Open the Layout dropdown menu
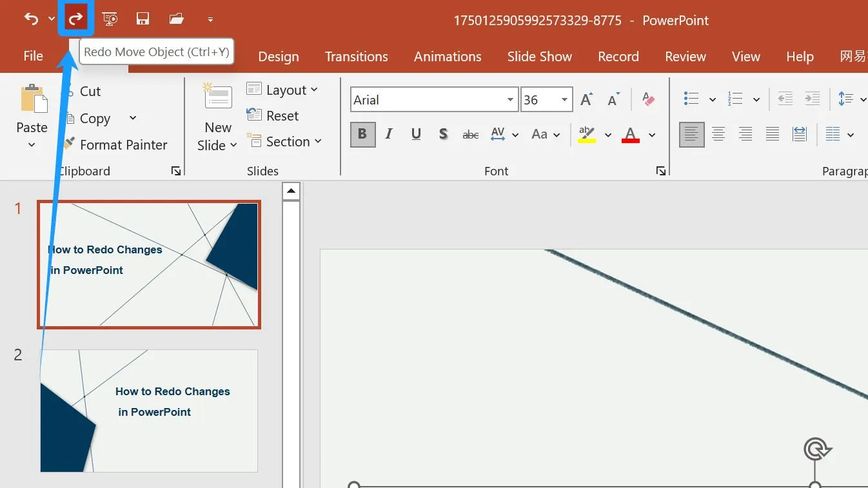 pos(284,90)
